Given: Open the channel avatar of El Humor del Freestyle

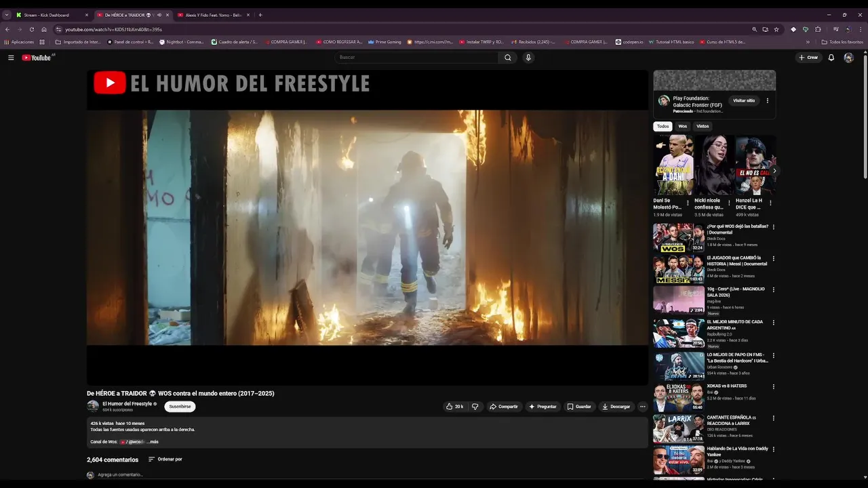Looking at the screenshot, I should click(x=93, y=407).
